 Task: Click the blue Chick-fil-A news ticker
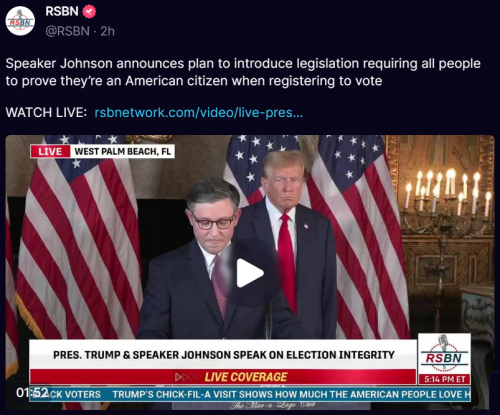(x=250, y=394)
